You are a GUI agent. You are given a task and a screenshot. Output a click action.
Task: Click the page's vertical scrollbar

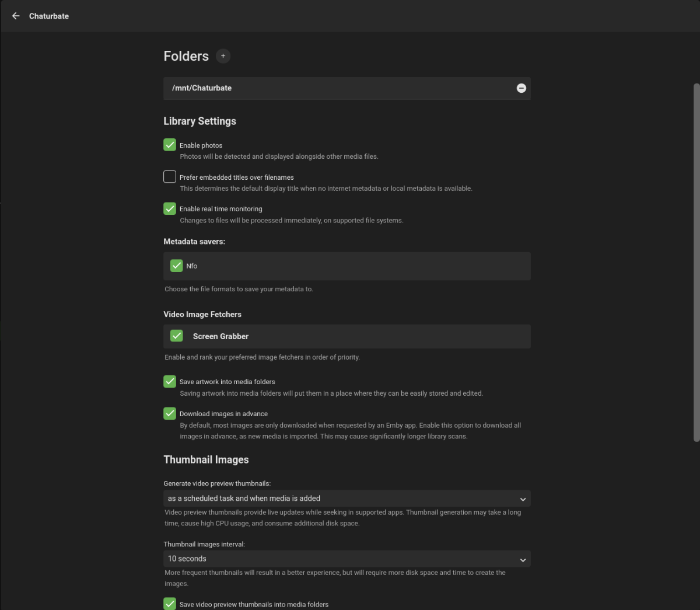click(696, 263)
